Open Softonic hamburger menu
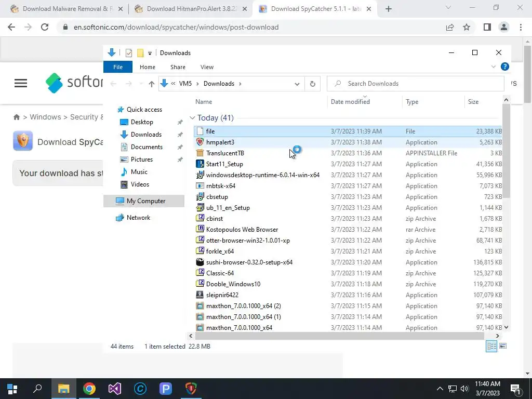The width and height of the screenshot is (532, 399). coord(21,83)
